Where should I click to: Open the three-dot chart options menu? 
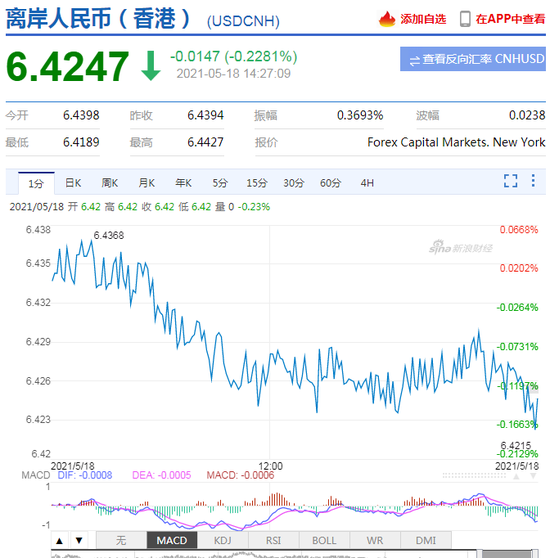(533, 180)
